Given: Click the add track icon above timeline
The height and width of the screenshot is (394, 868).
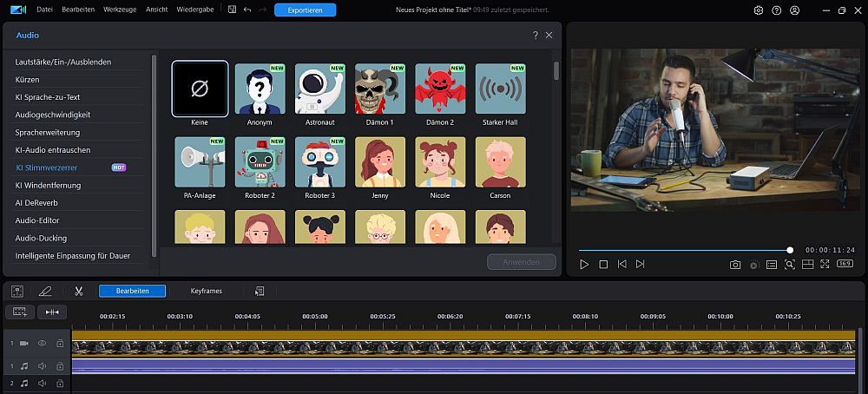Looking at the screenshot, I should point(21,312).
